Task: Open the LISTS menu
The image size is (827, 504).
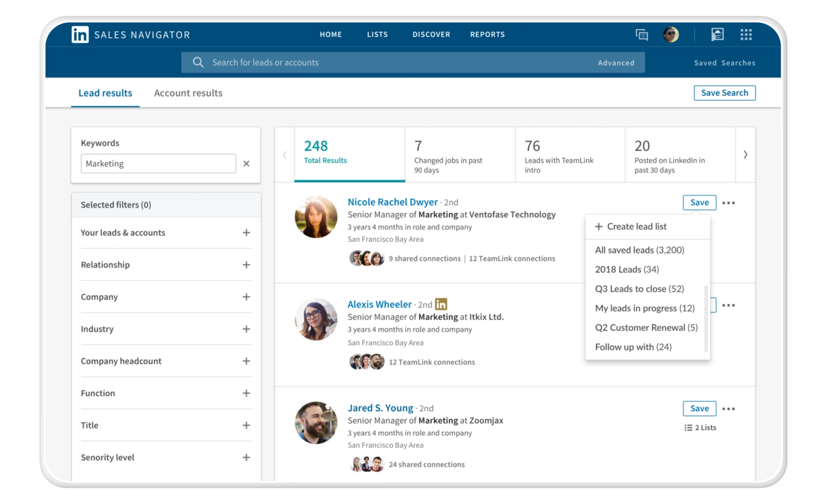Action: [377, 35]
